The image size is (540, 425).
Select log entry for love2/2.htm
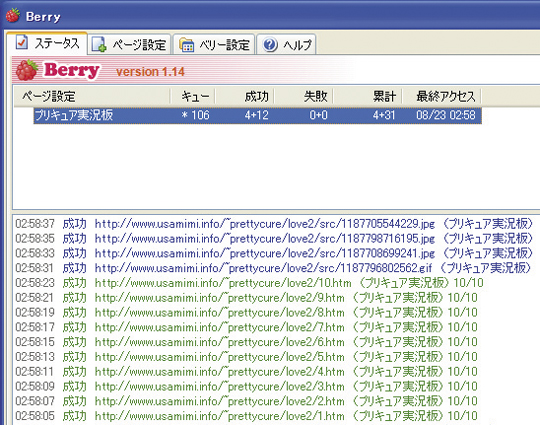click(x=246, y=401)
